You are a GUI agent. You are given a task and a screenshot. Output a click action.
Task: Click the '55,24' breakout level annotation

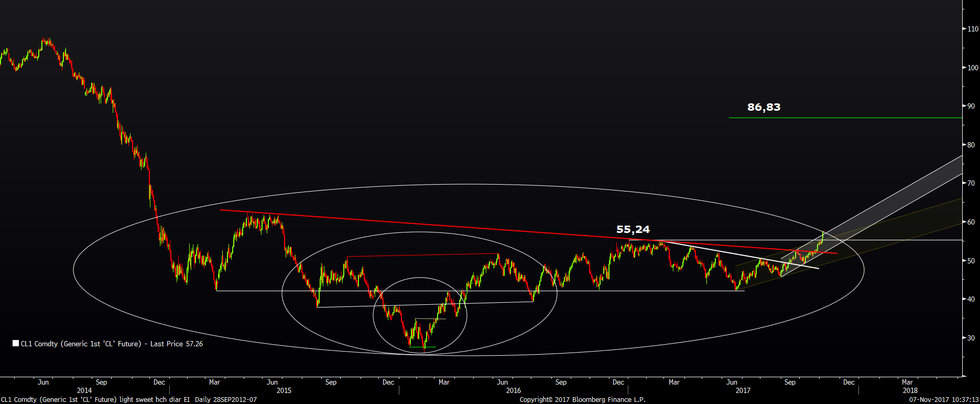pyautogui.click(x=633, y=229)
